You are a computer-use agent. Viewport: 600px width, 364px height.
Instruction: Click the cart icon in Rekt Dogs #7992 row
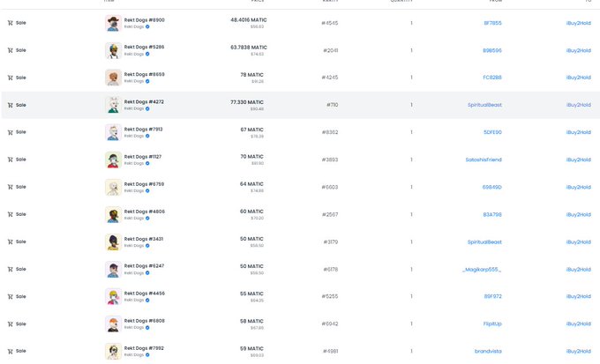pyautogui.click(x=10, y=352)
